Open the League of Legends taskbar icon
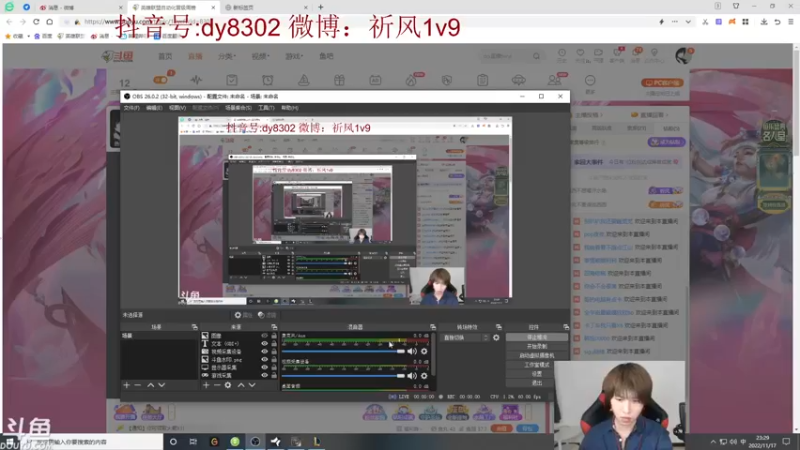The image size is (800, 450). click(316, 441)
